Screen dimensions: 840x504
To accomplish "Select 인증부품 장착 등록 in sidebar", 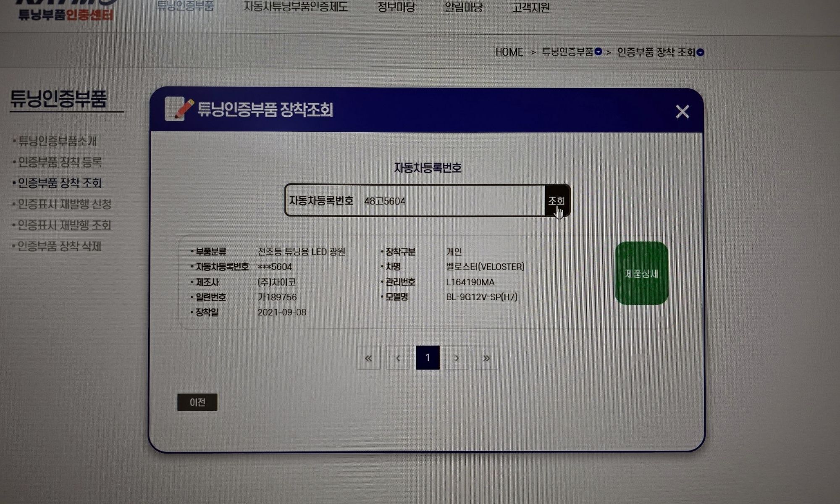I will 60,162.
